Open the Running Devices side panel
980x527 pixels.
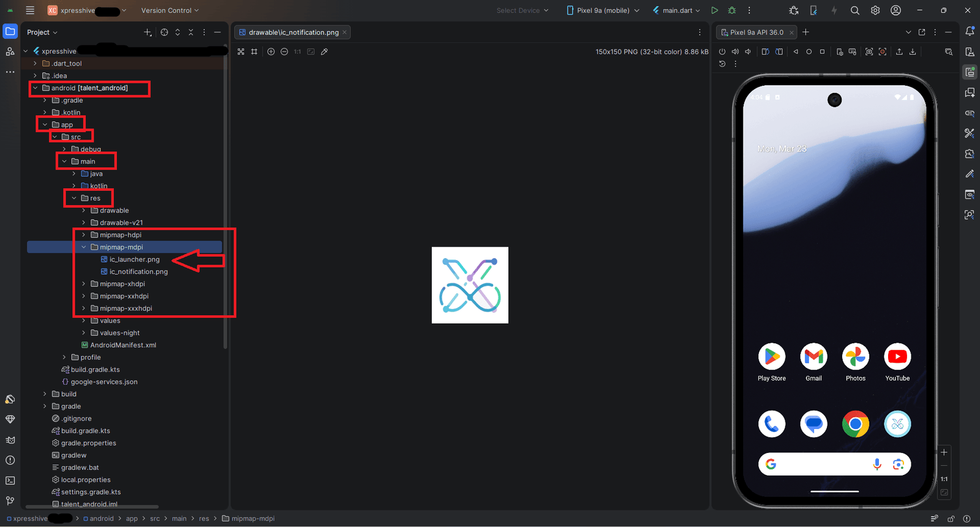click(970, 72)
